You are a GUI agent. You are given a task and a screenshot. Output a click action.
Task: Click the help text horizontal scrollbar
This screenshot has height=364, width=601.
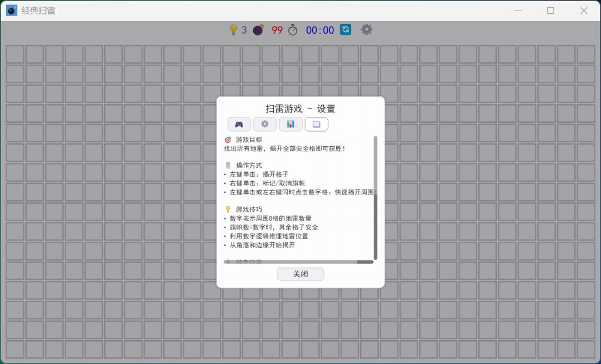coord(299,262)
